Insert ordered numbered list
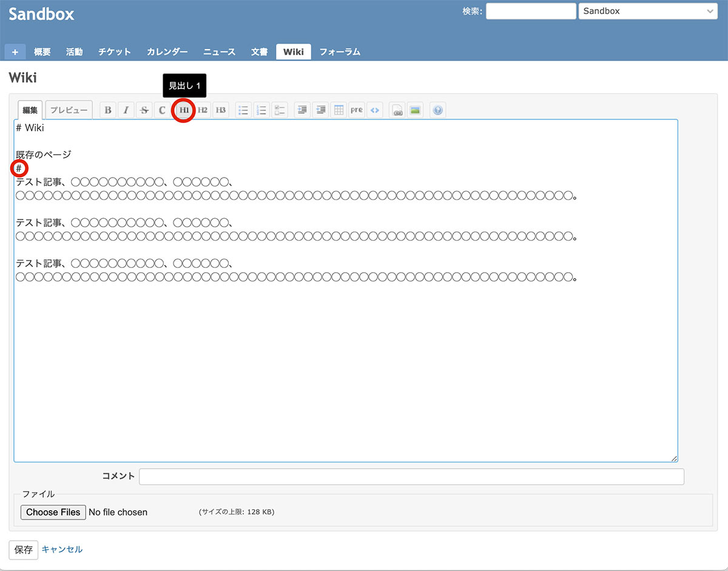The width and height of the screenshot is (728, 571). coord(261,110)
